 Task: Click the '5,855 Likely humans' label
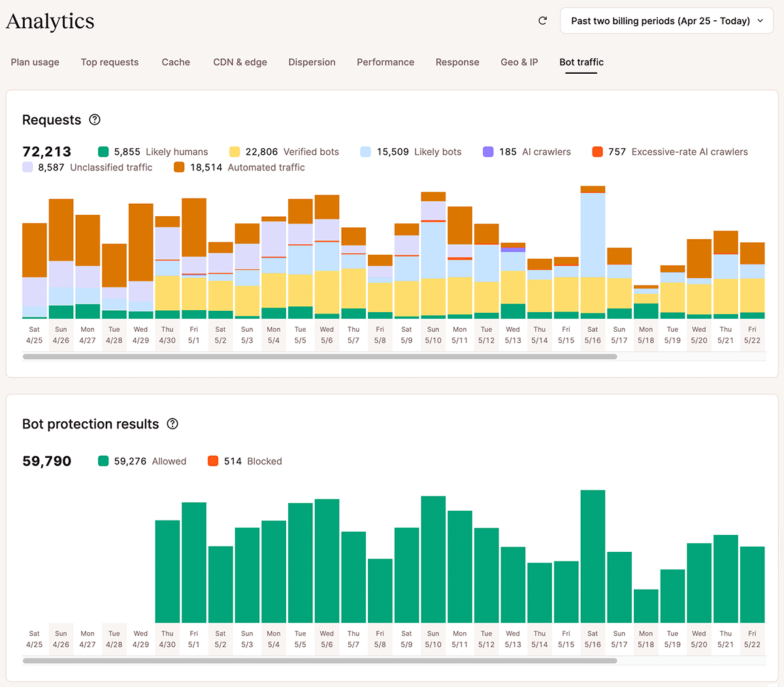pos(161,152)
